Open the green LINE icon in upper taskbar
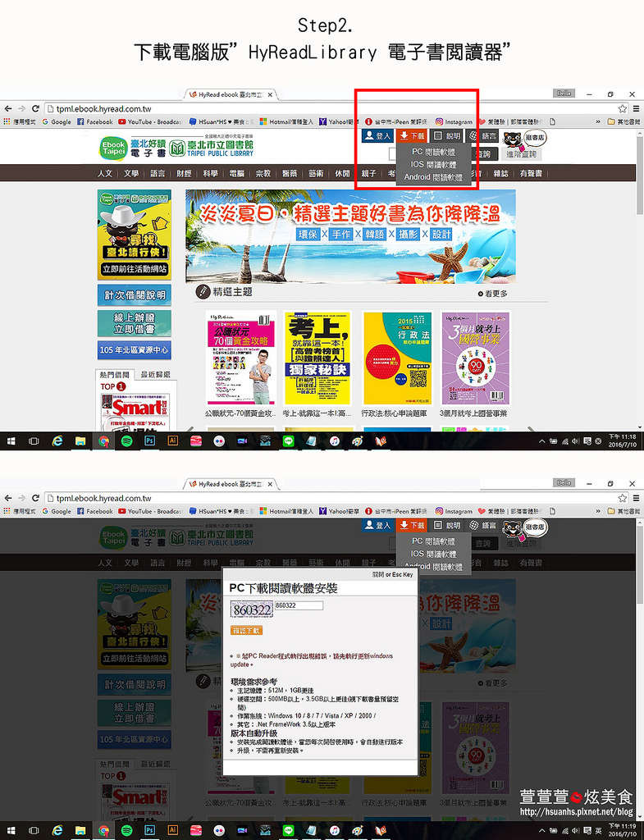 pos(288,441)
